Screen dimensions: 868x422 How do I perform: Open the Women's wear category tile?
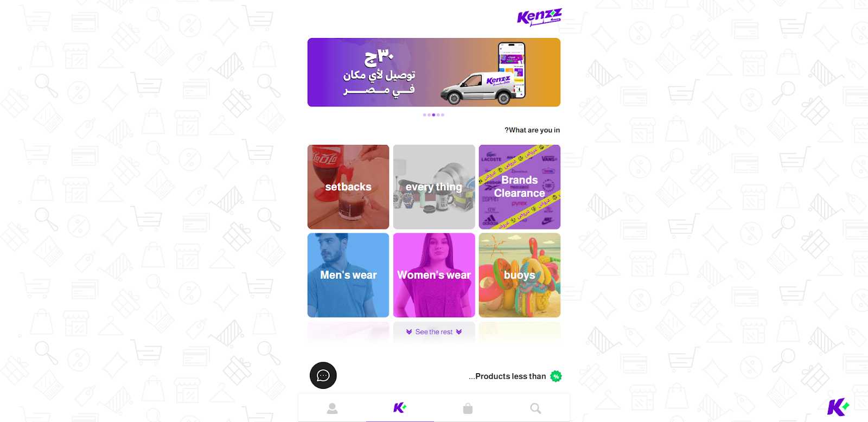pos(434,275)
